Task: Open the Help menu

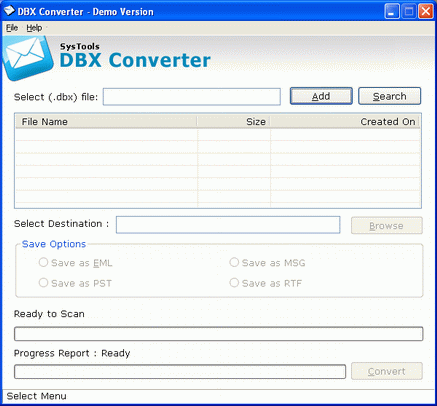Action: coord(34,28)
